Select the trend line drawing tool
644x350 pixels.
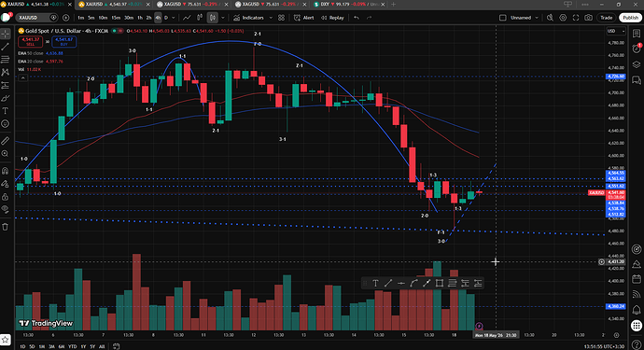[x=6, y=47]
